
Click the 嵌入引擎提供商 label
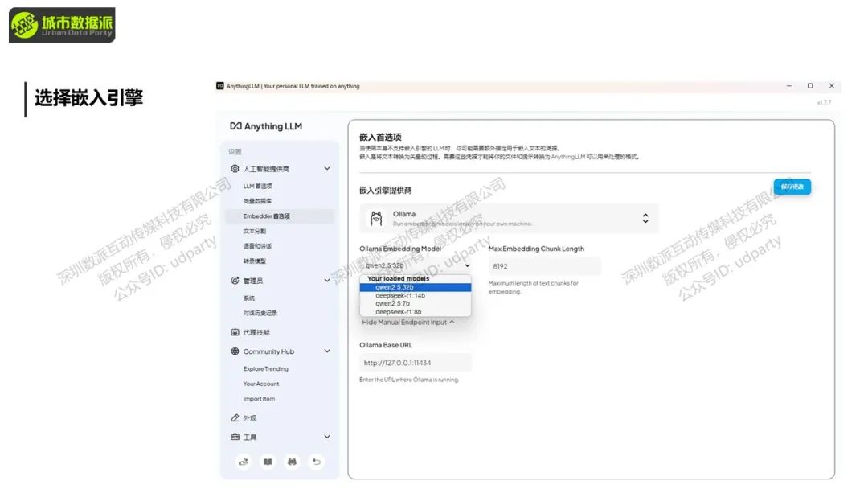(385, 190)
